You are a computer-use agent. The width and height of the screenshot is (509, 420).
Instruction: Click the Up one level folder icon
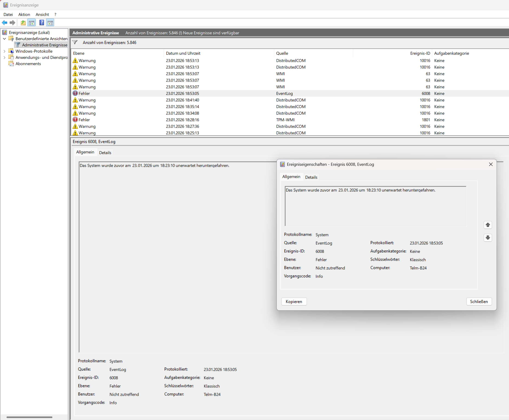click(x=23, y=23)
